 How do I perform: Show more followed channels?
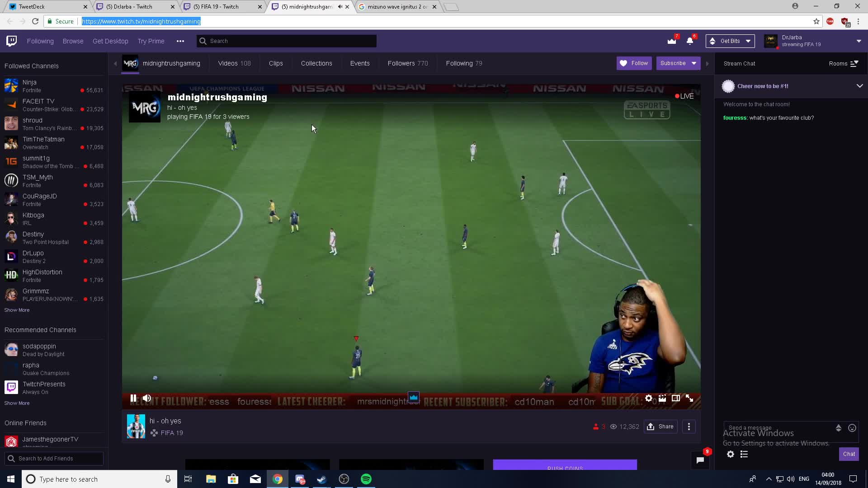pyautogui.click(x=17, y=310)
